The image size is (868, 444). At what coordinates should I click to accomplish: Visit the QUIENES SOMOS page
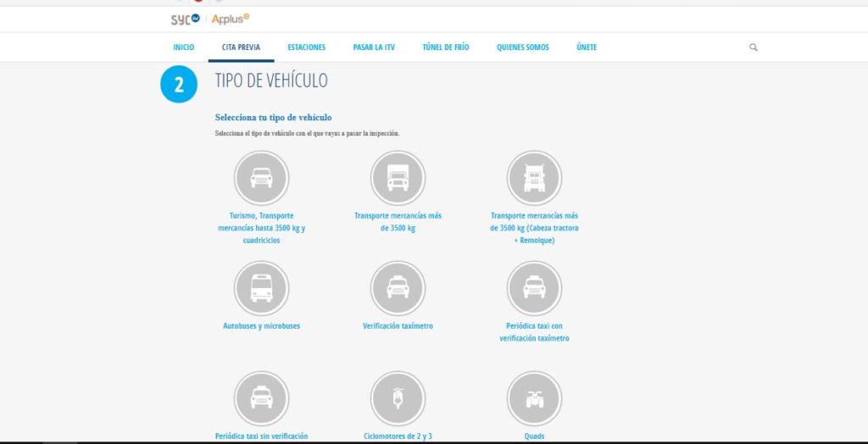[522, 47]
